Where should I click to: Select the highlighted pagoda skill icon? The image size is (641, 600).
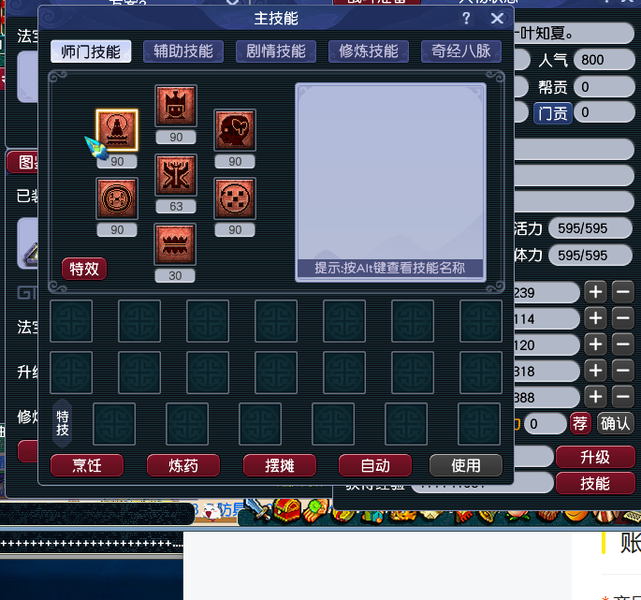117,130
